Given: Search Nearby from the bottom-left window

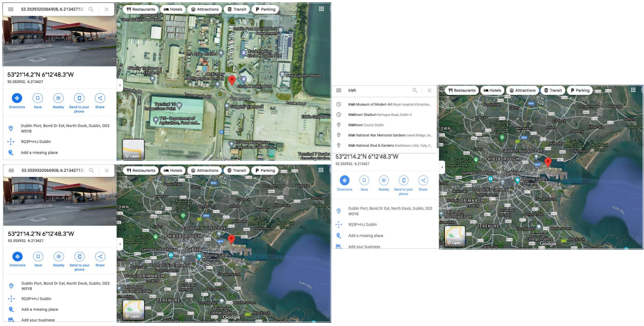Looking at the screenshot, I should pos(59,259).
